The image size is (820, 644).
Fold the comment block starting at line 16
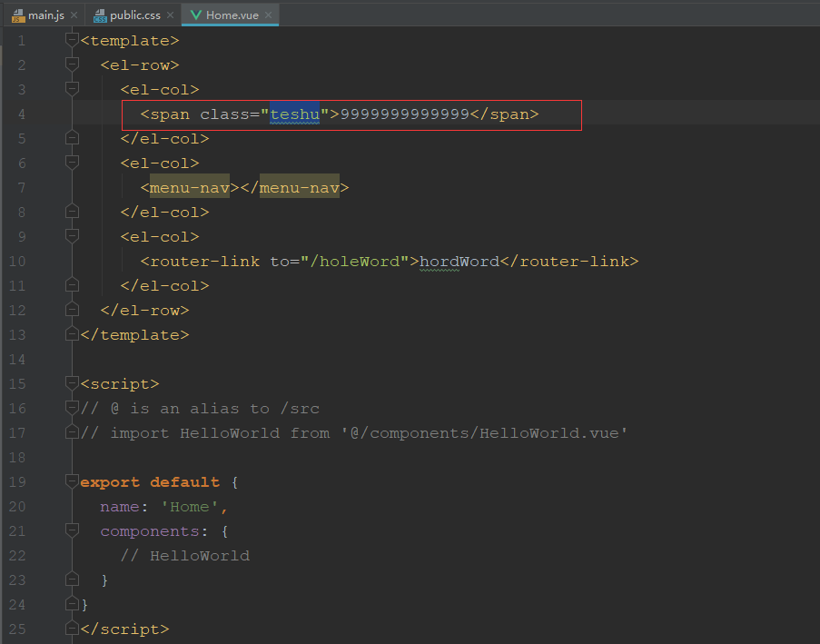point(73,409)
